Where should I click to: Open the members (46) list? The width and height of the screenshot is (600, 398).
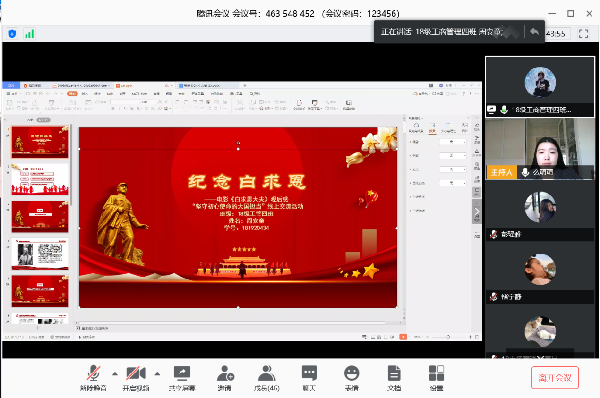267,378
